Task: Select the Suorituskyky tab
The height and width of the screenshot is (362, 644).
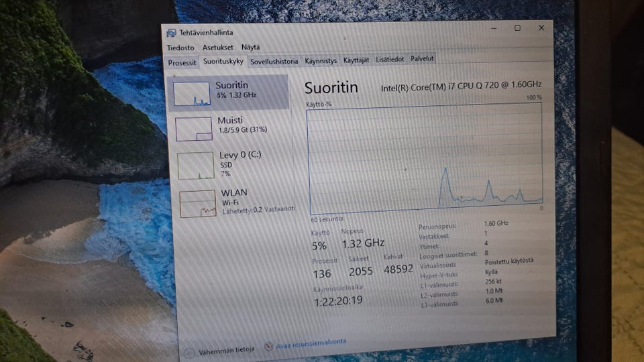Action: (223, 62)
